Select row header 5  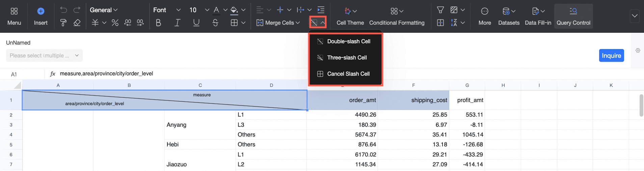point(11,145)
